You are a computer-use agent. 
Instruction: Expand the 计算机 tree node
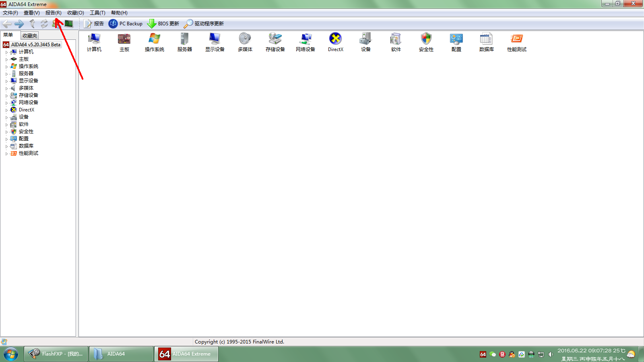tap(6, 52)
